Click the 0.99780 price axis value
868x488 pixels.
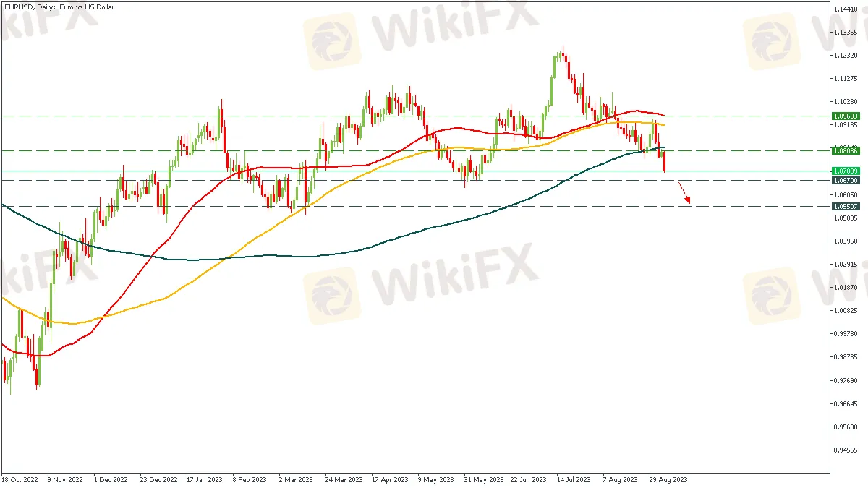click(x=846, y=333)
